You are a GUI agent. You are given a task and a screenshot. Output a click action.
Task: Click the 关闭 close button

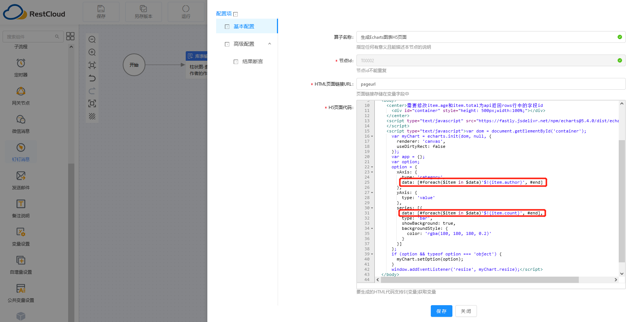[x=466, y=311]
